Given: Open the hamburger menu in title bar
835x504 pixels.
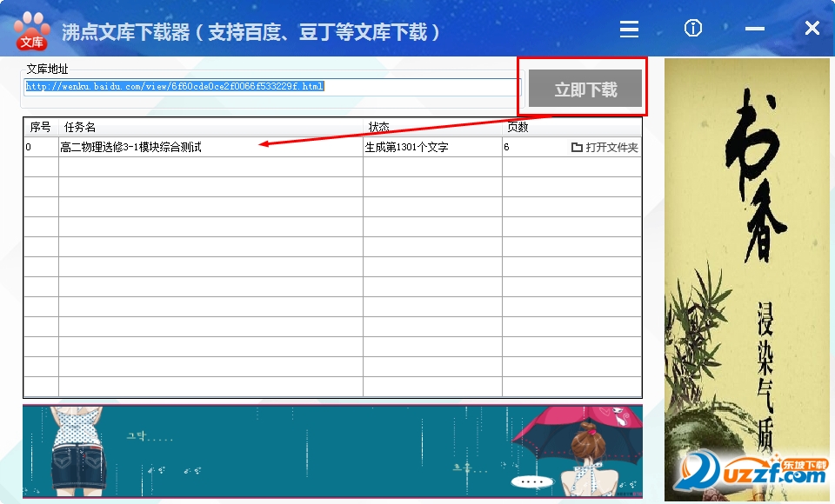Looking at the screenshot, I should point(629,30).
